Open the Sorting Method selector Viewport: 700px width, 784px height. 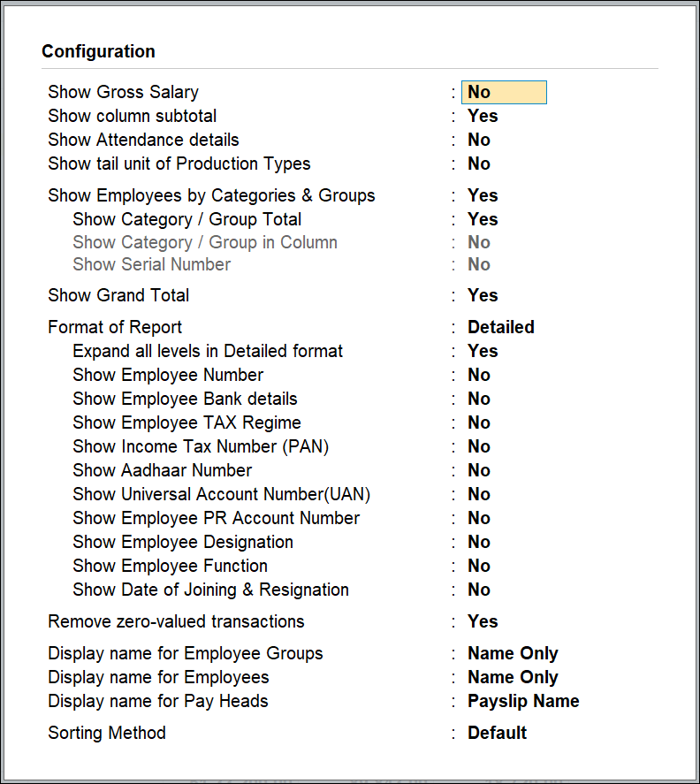497,733
